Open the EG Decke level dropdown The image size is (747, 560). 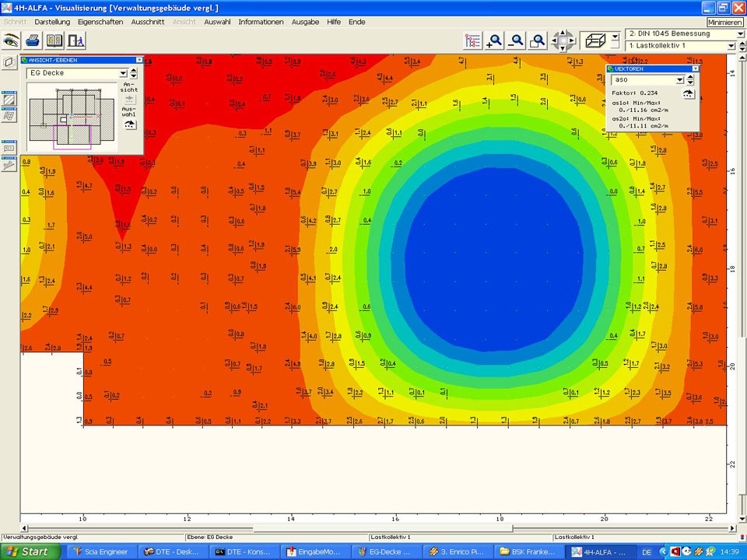click(123, 73)
